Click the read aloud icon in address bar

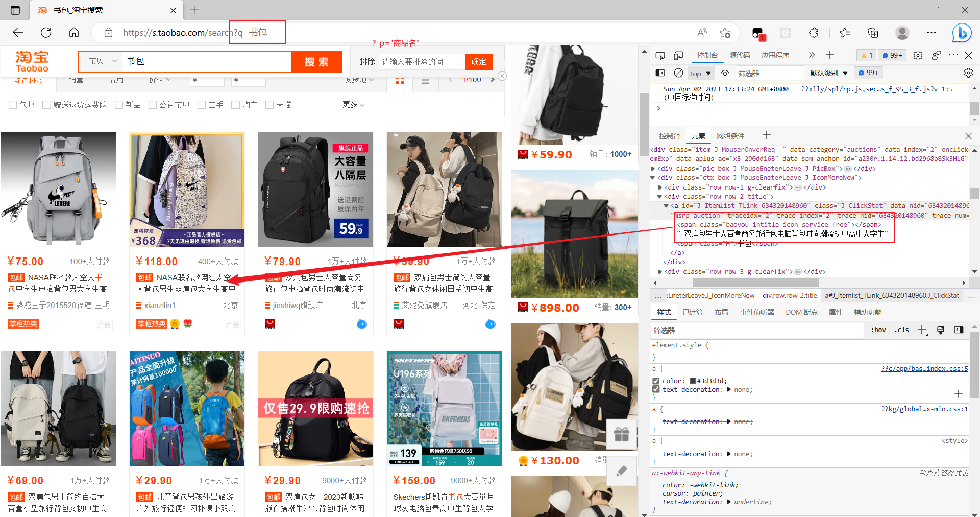tap(702, 33)
